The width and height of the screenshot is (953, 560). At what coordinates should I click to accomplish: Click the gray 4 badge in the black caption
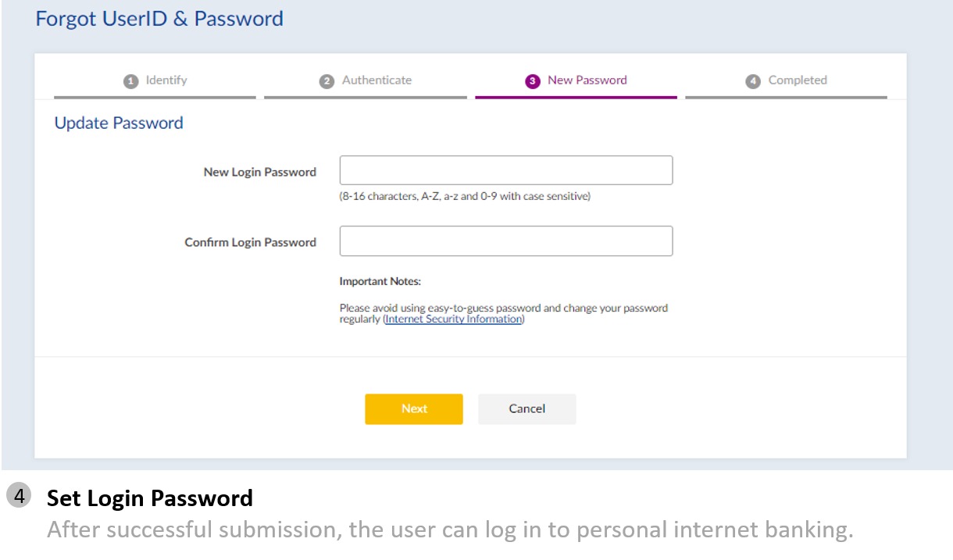point(19,496)
